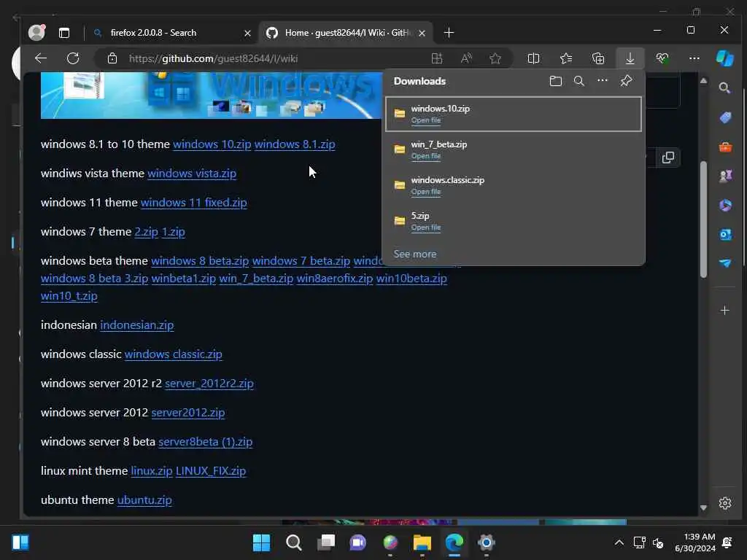
Task: Open the app available grid icon in address bar
Action: pos(437,58)
